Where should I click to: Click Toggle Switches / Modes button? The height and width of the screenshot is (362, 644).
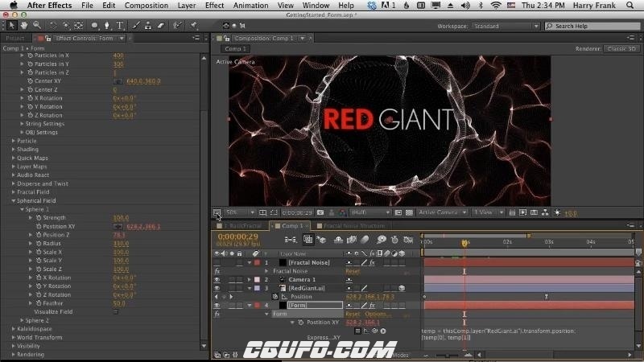(400, 356)
